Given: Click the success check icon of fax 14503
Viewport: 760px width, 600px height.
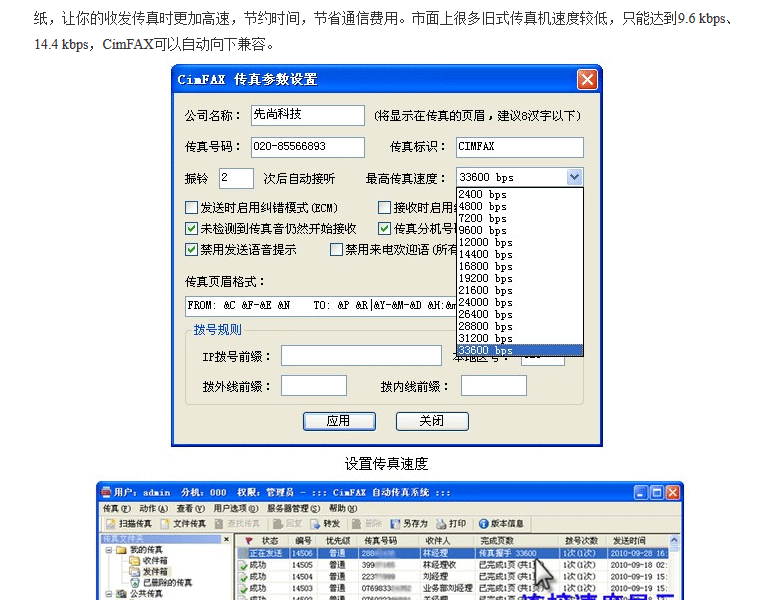Looking at the screenshot, I should coord(243,588).
